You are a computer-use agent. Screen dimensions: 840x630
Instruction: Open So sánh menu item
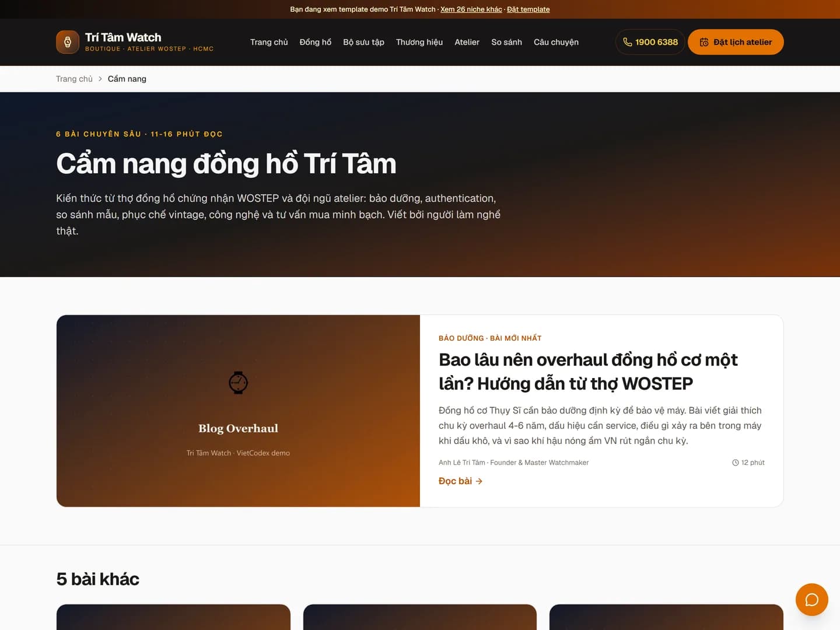(506, 42)
